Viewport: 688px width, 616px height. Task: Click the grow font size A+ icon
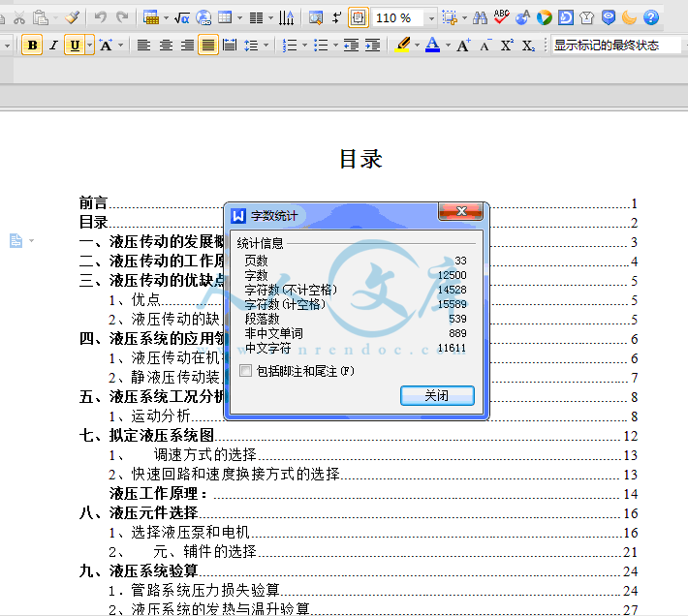[x=463, y=46]
